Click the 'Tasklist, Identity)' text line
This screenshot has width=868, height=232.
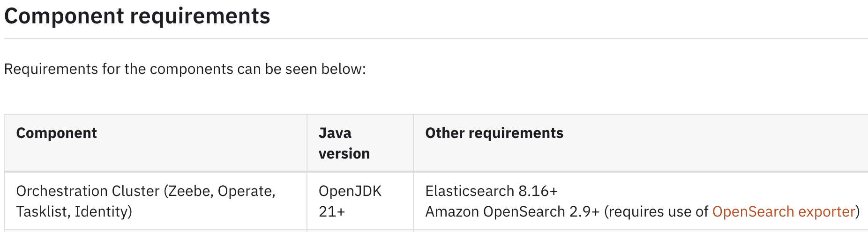coord(74,211)
